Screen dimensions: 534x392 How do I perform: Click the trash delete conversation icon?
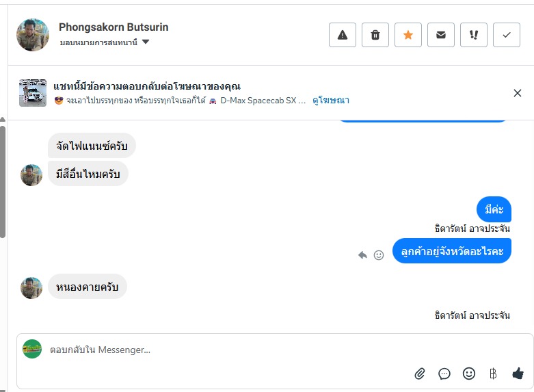click(x=375, y=35)
